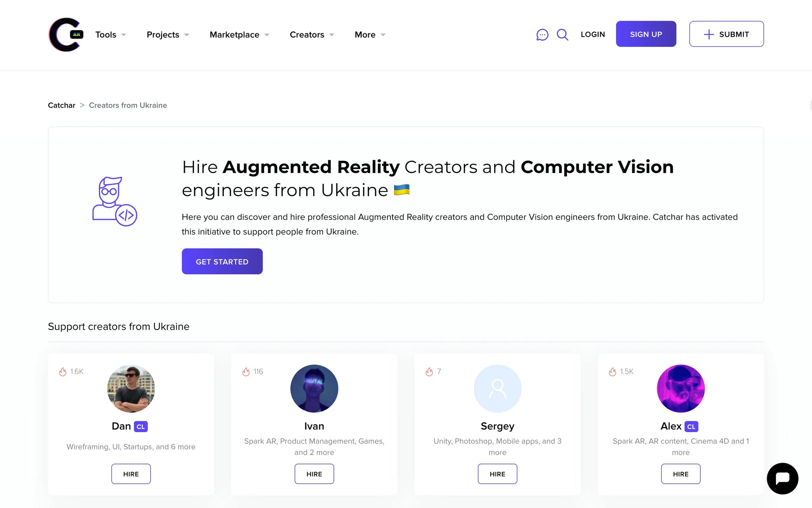Click the SIGN UP button
812x508 pixels.
point(646,34)
